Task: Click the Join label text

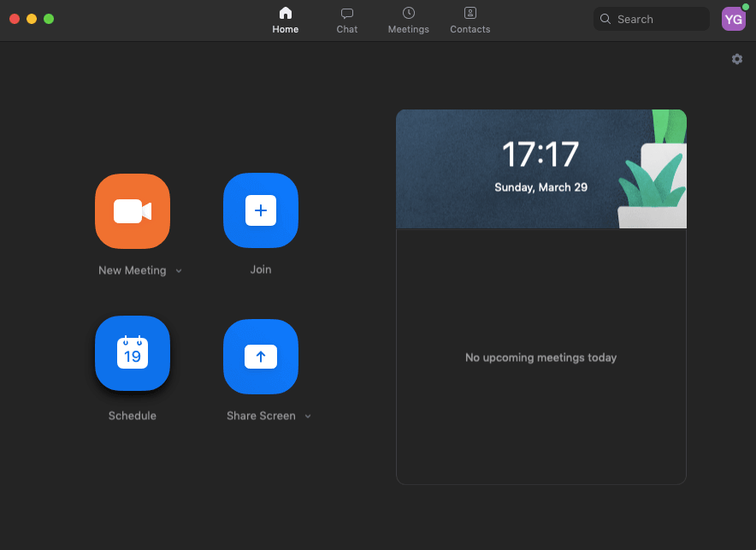Action: (261, 269)
